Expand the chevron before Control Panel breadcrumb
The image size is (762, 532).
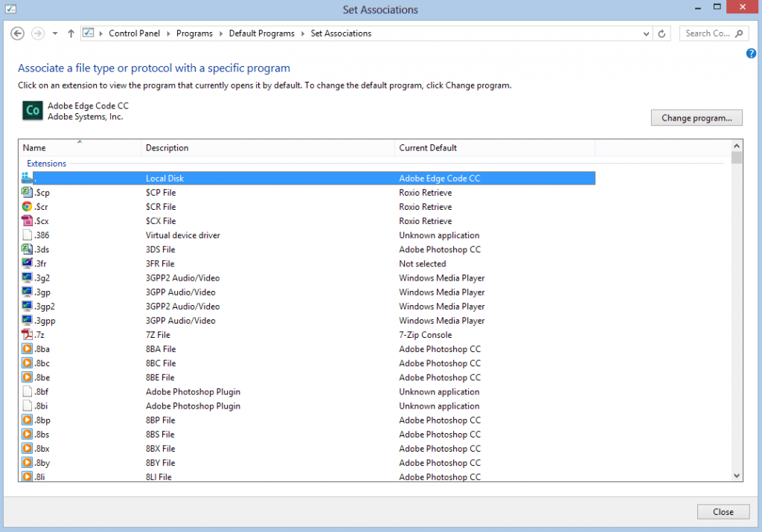101,33
